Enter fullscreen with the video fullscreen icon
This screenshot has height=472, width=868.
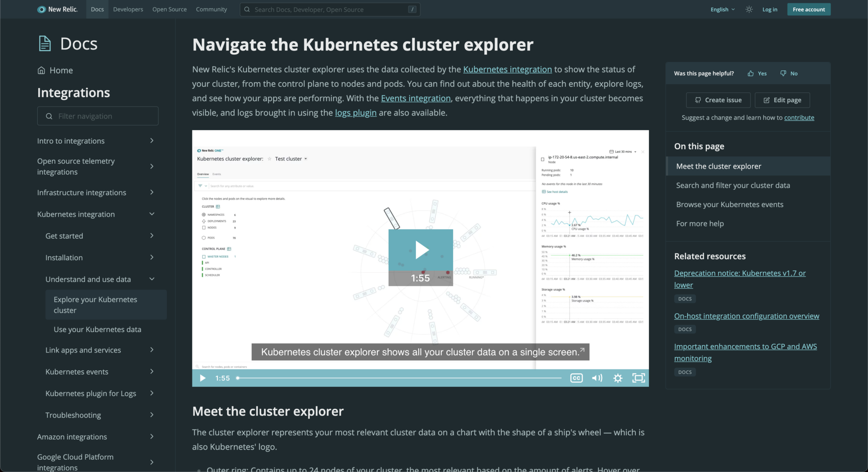639,378
